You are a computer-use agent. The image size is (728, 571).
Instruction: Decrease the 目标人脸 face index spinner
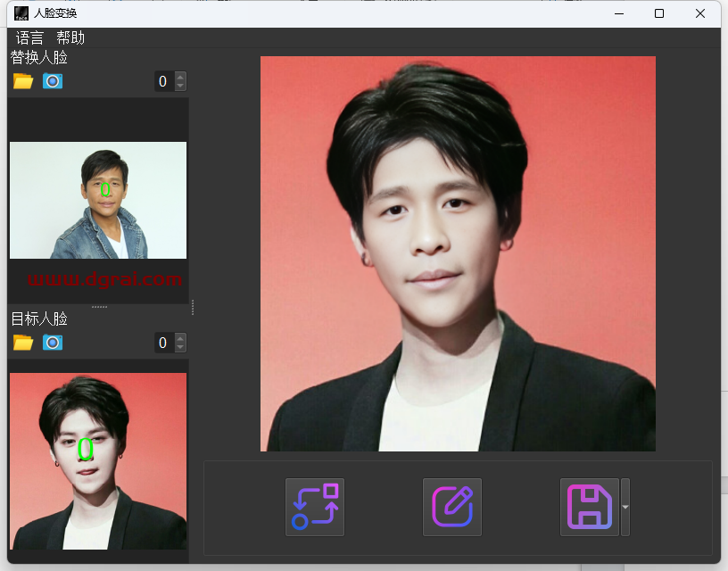pos(180,348)
